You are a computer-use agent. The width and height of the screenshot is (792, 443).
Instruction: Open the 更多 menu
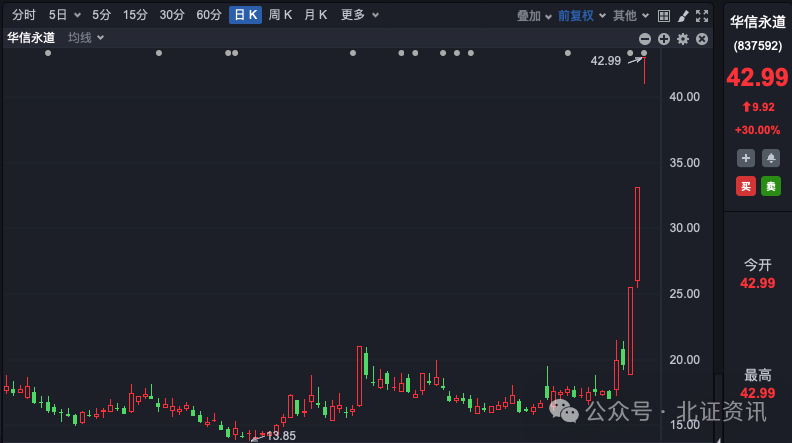[359, 15]
